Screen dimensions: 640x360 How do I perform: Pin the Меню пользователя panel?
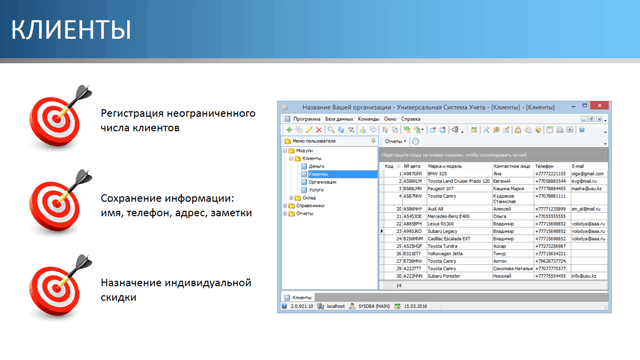(373, 141)
